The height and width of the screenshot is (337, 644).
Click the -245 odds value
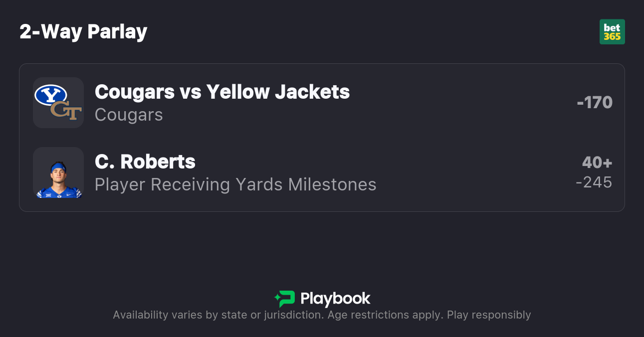(x=594, y=182)
